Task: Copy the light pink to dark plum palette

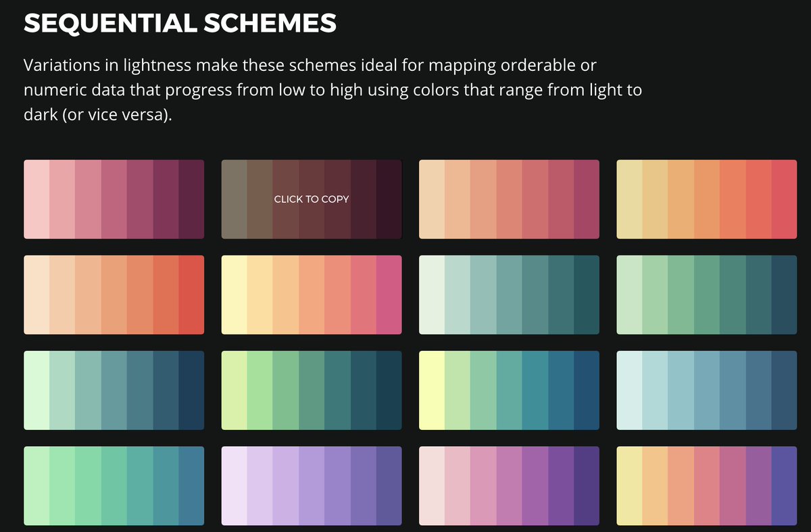Action: (114, 199)
